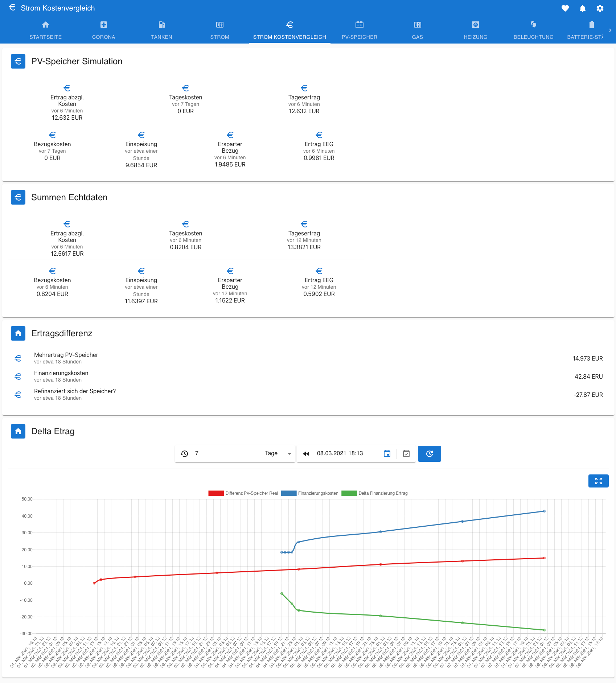The height and width of the screenshot is (683, 616).
Task: Select simulation Ertrag abzgl. Kosten 12.632 EUR
Action: tap(67, 118)
